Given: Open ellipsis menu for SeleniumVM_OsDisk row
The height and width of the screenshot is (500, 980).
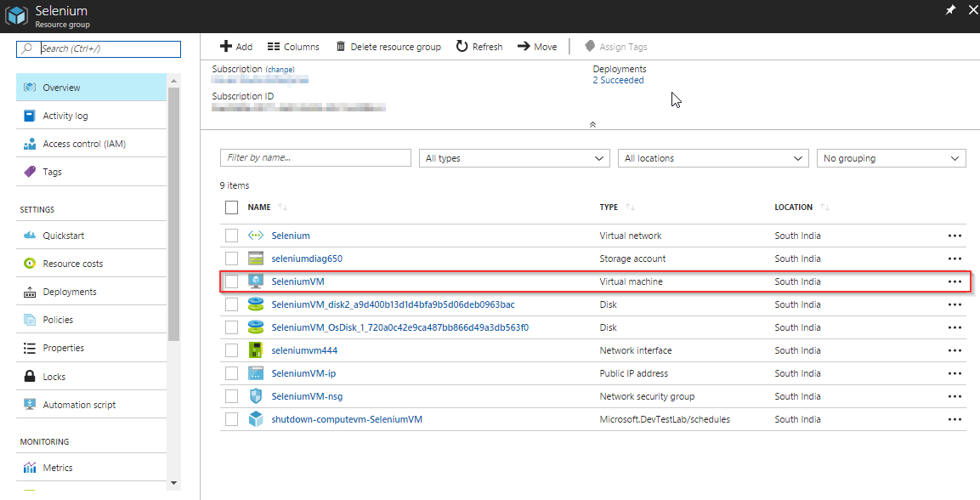Looking at the screenshot, I should [955, 327].
